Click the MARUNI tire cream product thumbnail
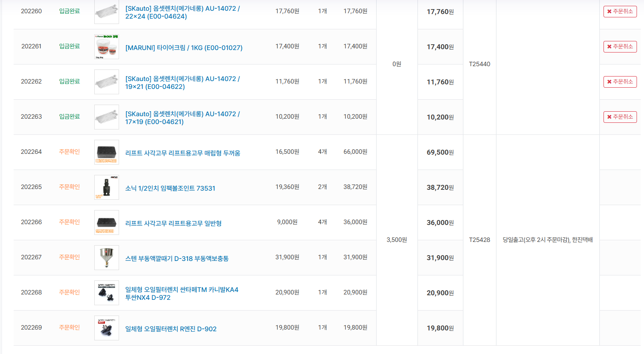This screenshot has height=354, width=644. [107, 47]
